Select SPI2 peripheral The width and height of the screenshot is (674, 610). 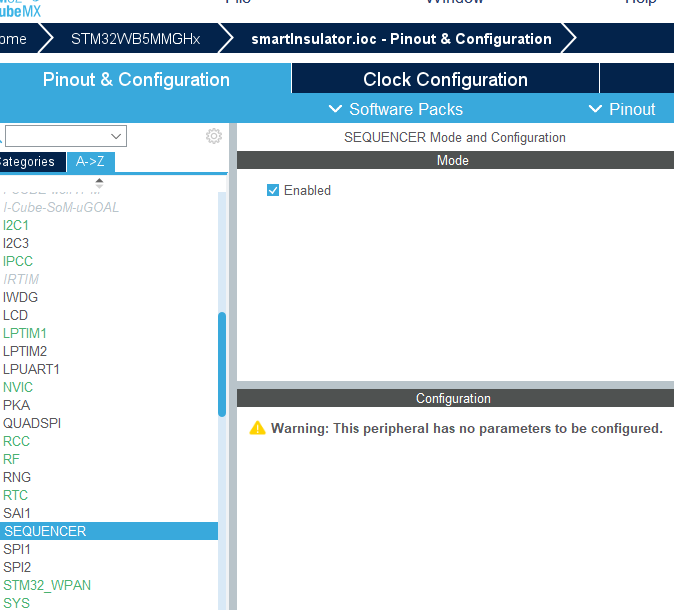(17, 567)
